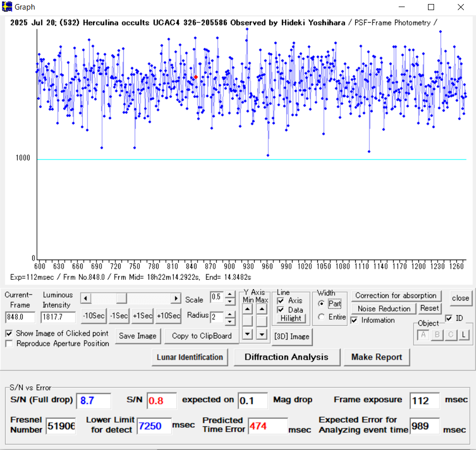This screenshot has width=476, height=450.
Task: Click the Radius spinner down arrow
Action: click(x=230, y=321)
